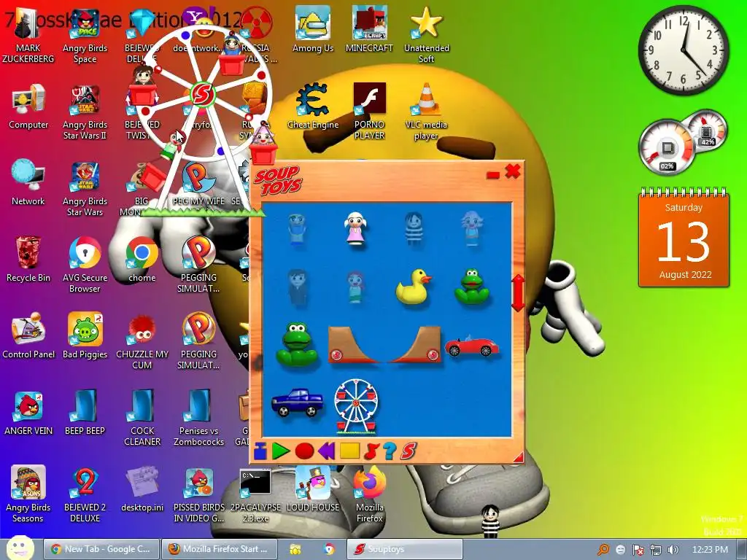Screen dimensions: 747x560
Task: Click the calendar gadget showing Saturday 13
Action: [683, 238]
